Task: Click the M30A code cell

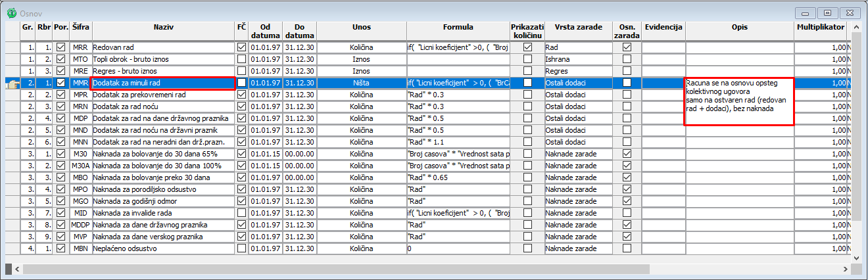Action: click(81, 166)
